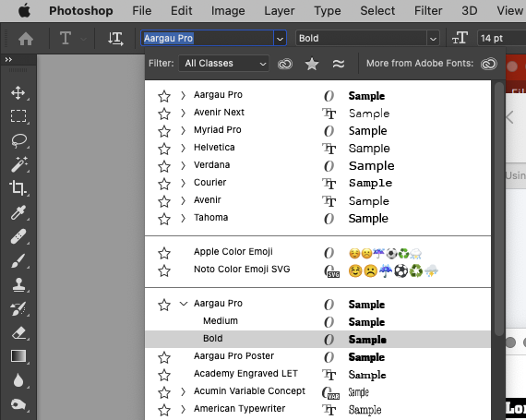The image size is (526, 420).
Task: Open the Apple menu
Action: click(24, 11)
